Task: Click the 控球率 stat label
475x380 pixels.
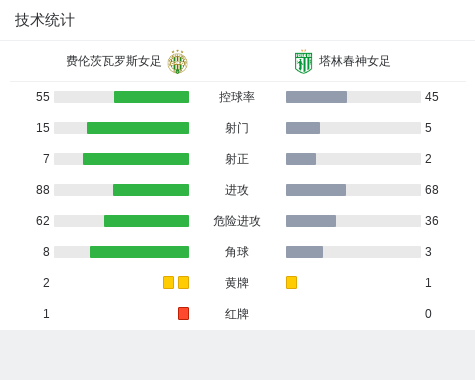Action: [x=237, y=97]
